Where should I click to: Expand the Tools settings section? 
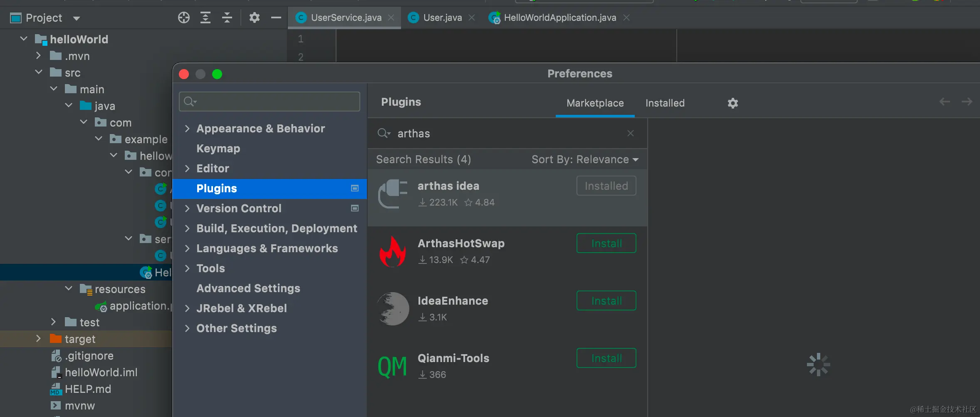click(x=187, y=268)
